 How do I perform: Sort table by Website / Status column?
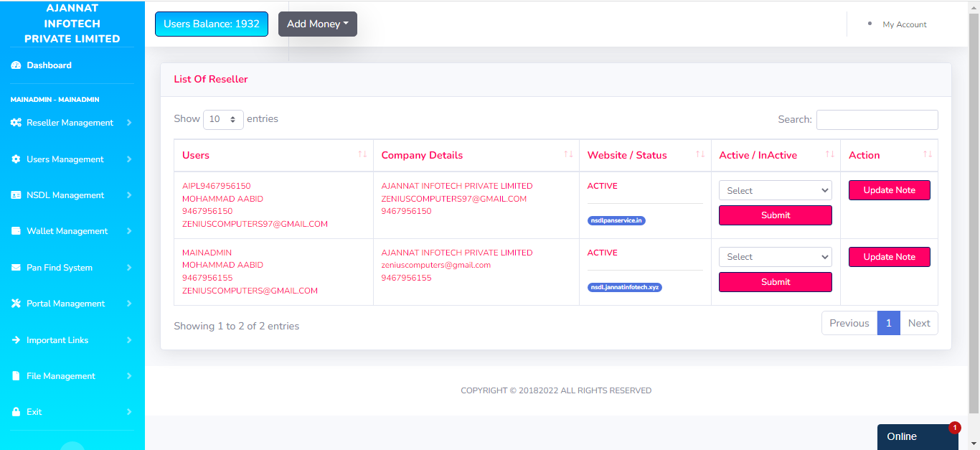644,155
